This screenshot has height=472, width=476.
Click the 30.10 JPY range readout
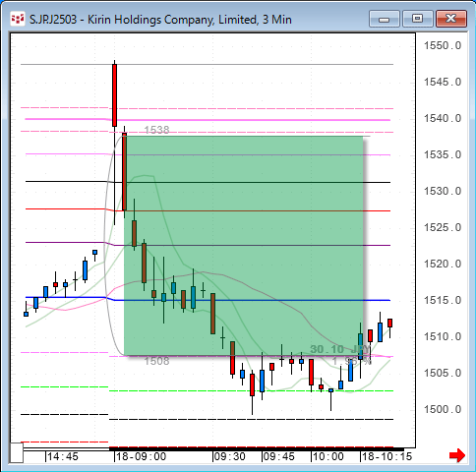[x=340, y=349]
